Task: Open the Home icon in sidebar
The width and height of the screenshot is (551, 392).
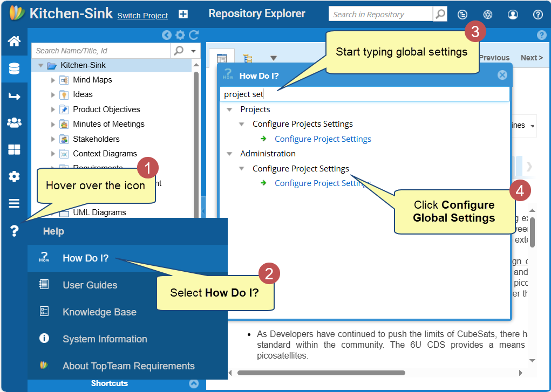Action: tap(14, 42)
